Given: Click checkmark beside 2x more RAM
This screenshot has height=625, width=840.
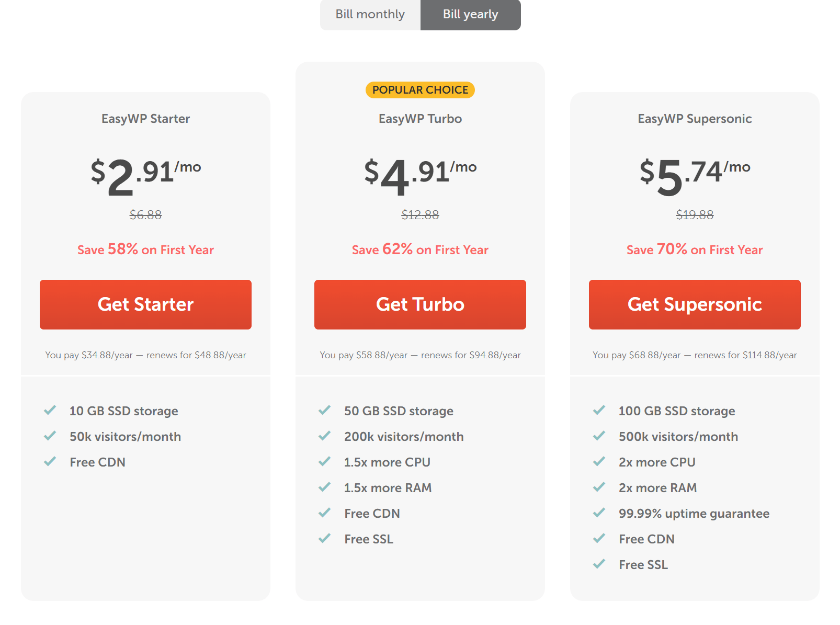Looking at the screenshot, I should click(x=599, y=487).
